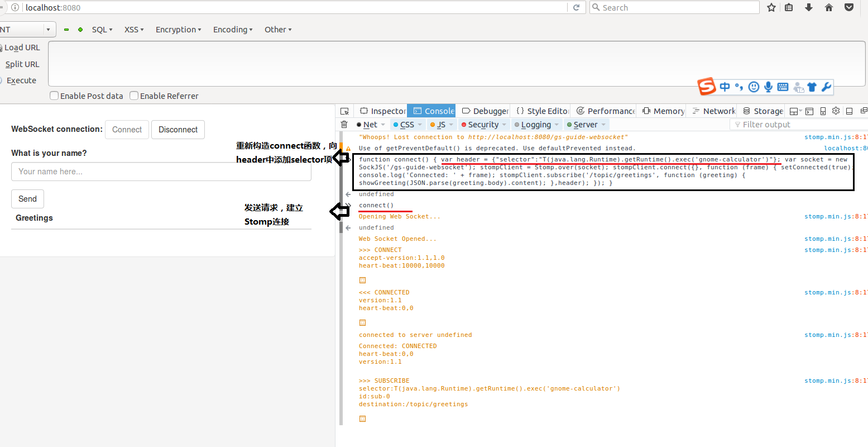Expand the Logging filter arrow

point(557,125)
